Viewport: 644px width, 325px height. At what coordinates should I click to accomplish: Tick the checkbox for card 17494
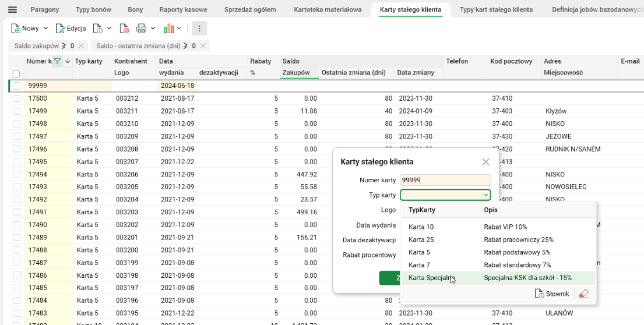pyautogui.click(x=16, y=174)
